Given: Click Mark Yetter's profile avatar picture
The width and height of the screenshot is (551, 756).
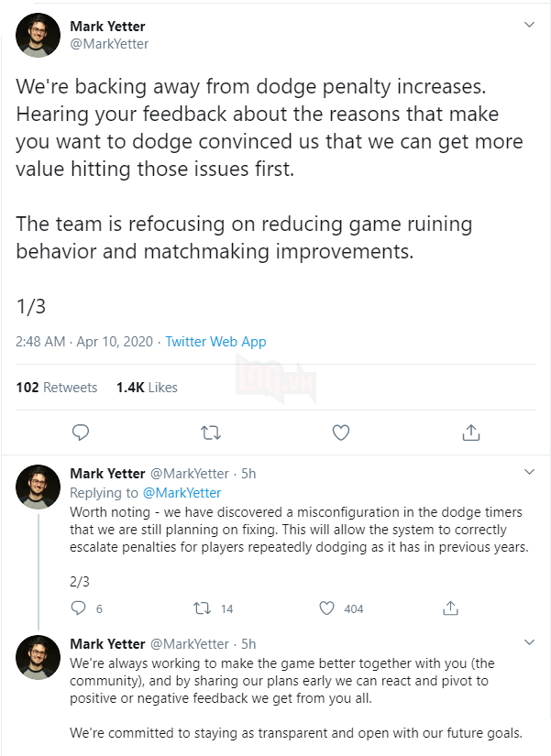Looking at the screenshot, I should click(x=38, y=35).
